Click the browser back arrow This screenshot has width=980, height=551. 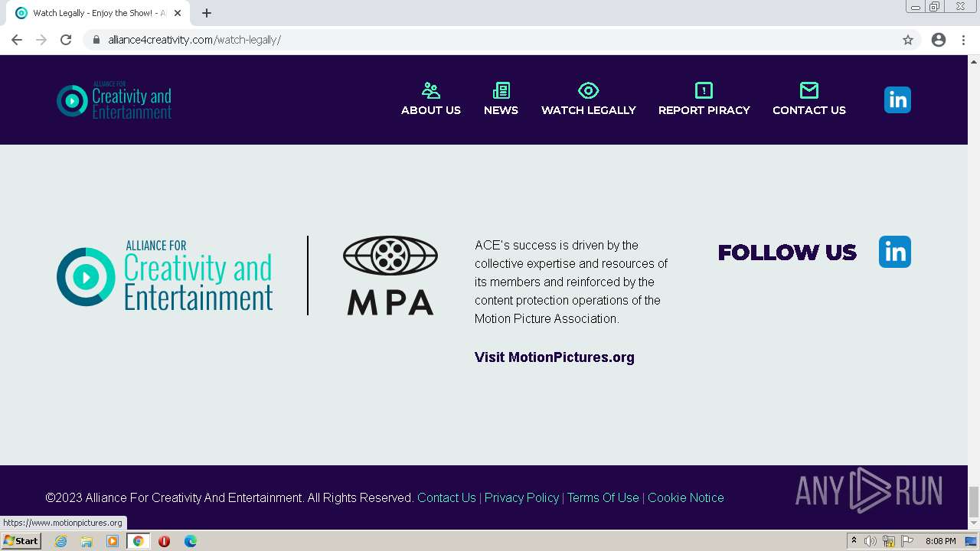17,40
